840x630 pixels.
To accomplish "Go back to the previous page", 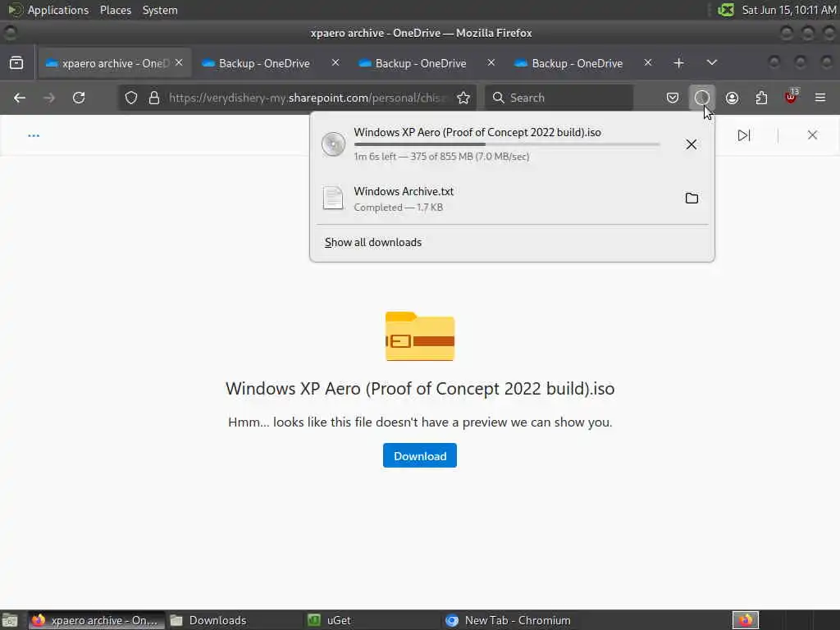I will click(x=20, y=98).
